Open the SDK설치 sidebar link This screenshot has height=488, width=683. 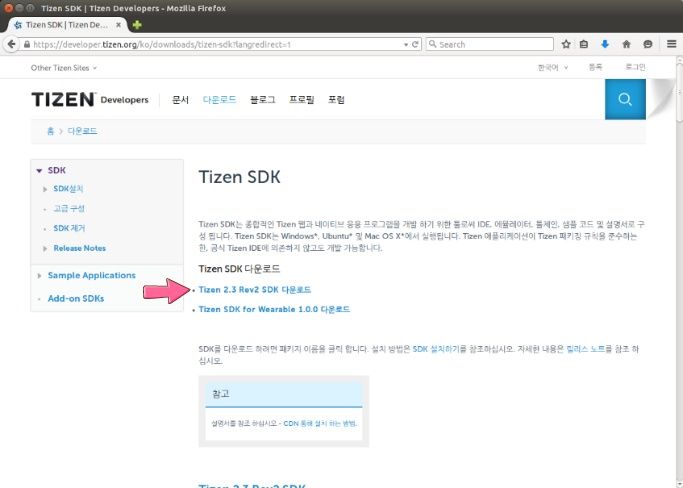(x=68, y=189)
